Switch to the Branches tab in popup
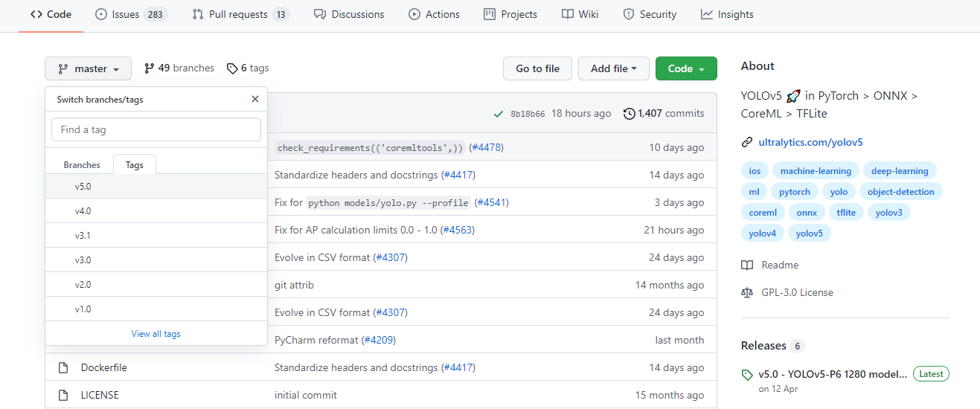 click(82, 165)
